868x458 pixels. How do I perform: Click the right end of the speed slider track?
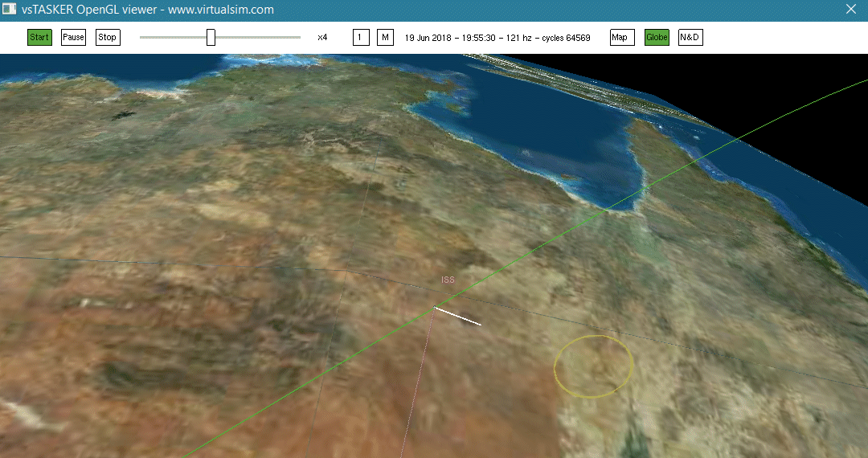click(x=298, y=38)
